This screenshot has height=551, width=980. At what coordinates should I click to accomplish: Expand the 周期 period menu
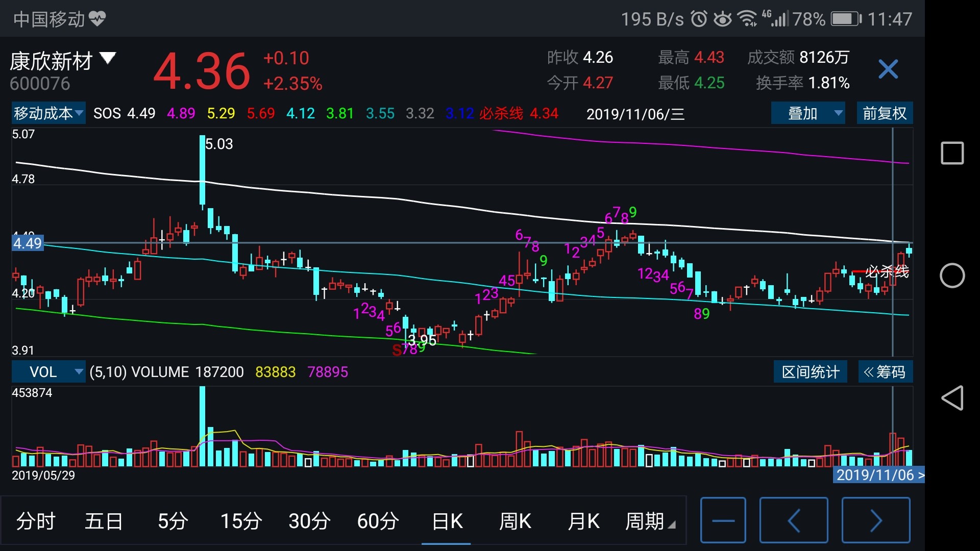click(x=650, y=521)
